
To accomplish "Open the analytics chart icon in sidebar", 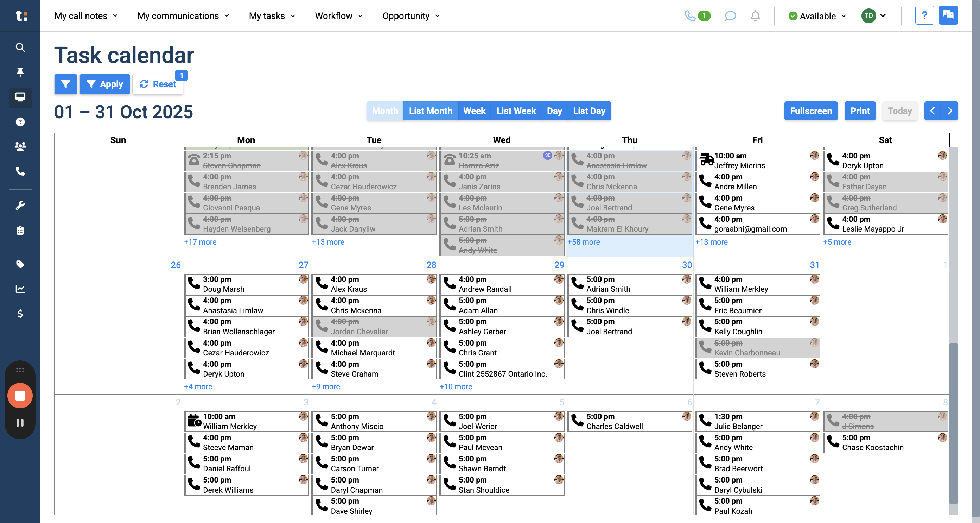I will pos(20,289).
